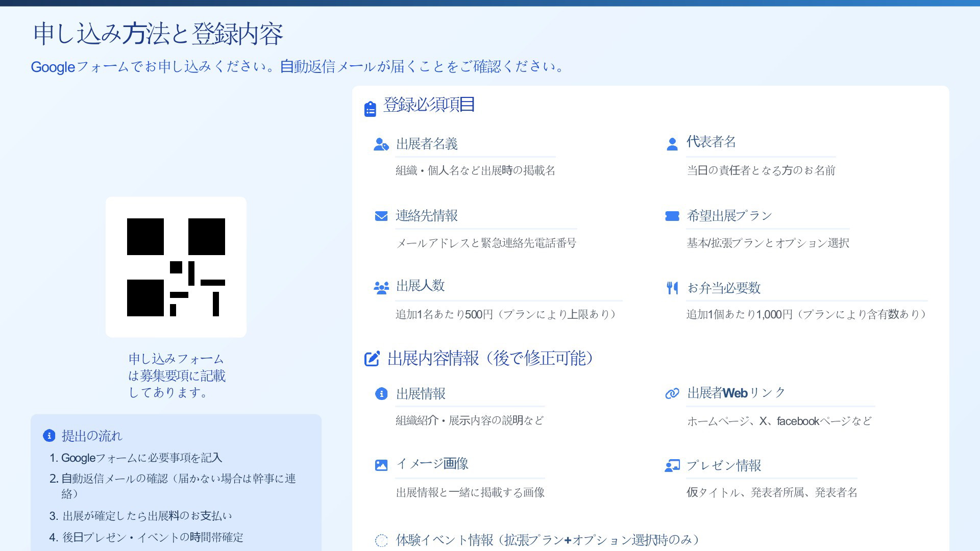Click the QR code image

pos(176,267)
